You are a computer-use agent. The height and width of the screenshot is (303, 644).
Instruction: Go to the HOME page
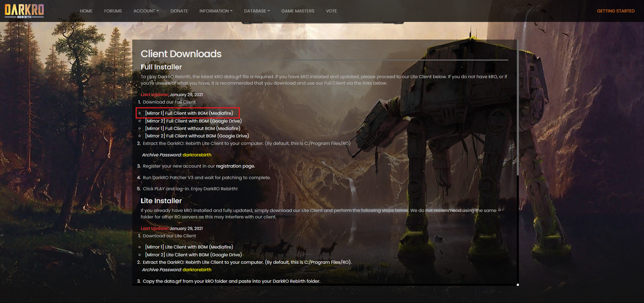pyautogui.click(x=86, y=11)
